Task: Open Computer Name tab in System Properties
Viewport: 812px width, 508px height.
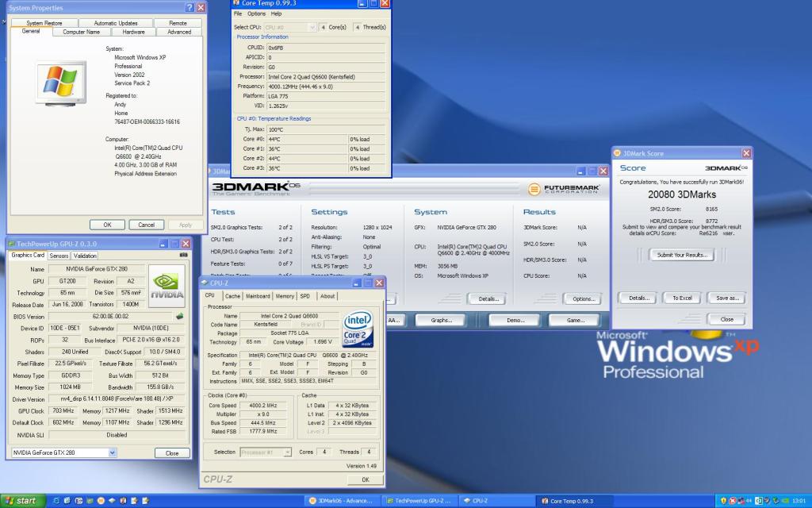Action: pyautogui.click(x=82, y=32)
